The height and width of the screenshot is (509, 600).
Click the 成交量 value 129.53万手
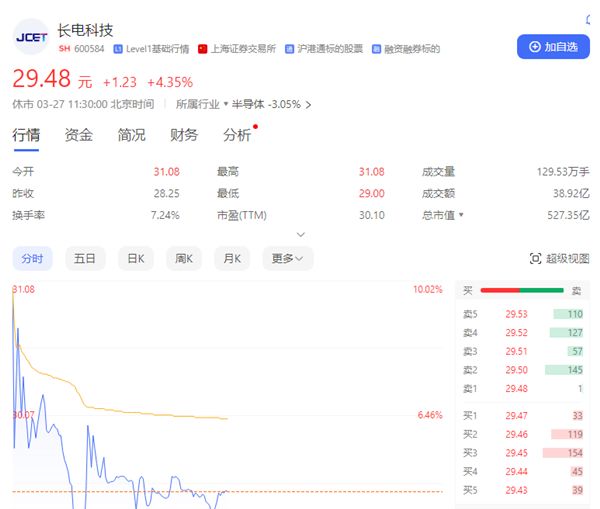tap(563, 172)
